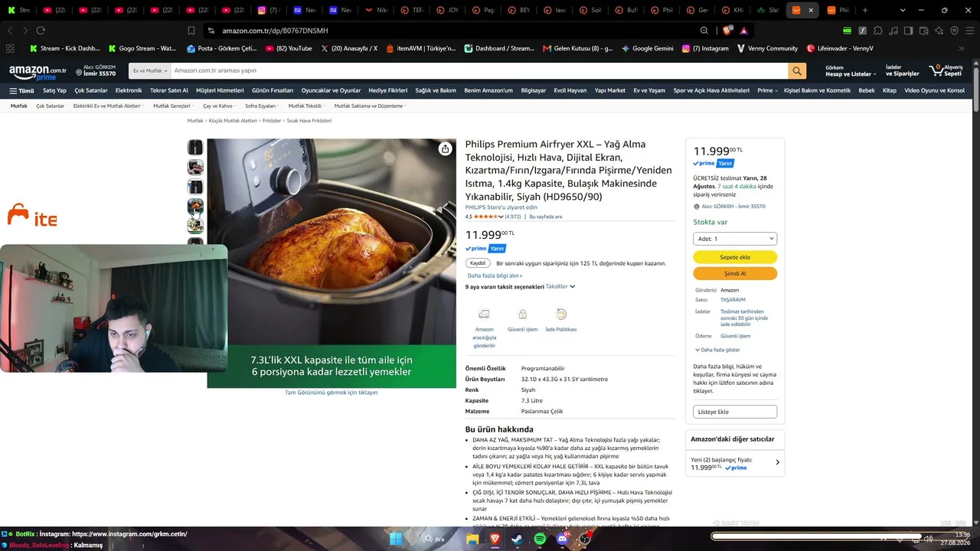The height and width of the screenshot is (551, 980).
Task: Open the review count (4.972) link
Action: [x=513, y=217]
